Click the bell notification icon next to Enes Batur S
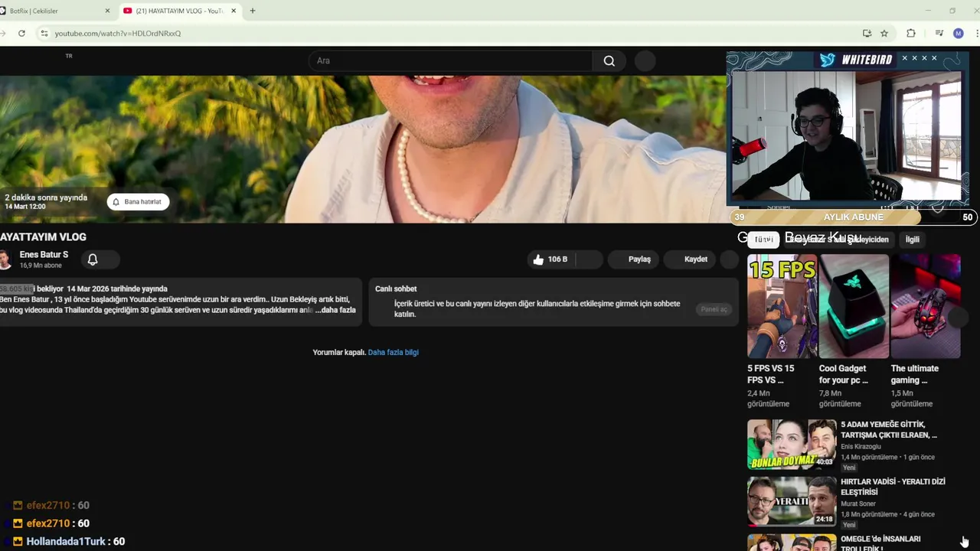The height and width of the screenshot is (551, 980). 93,259
